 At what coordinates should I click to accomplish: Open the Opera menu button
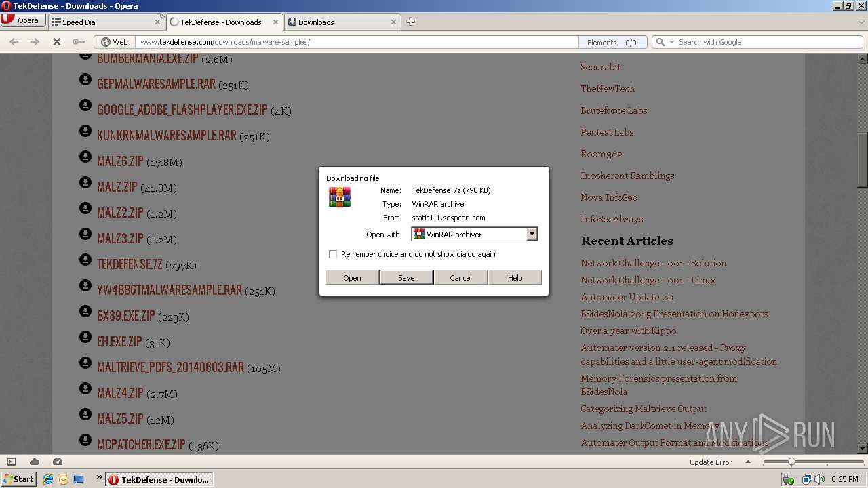[x=22, y=20]
